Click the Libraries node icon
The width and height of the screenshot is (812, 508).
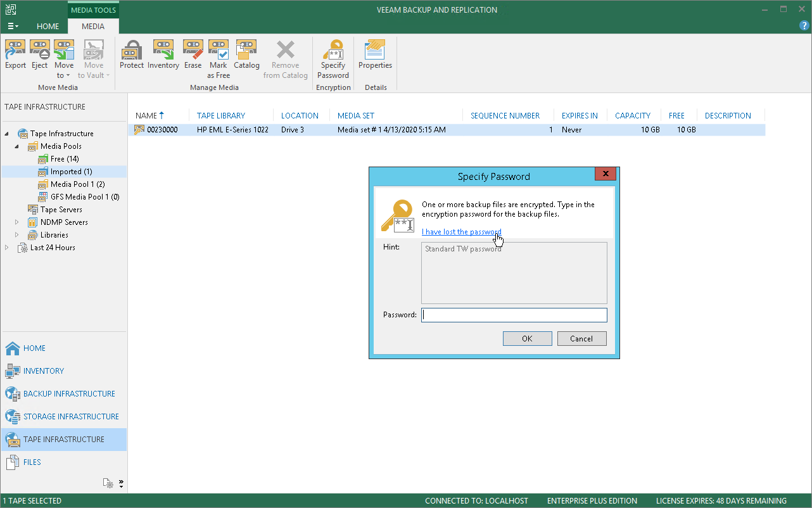click(33, 235)
